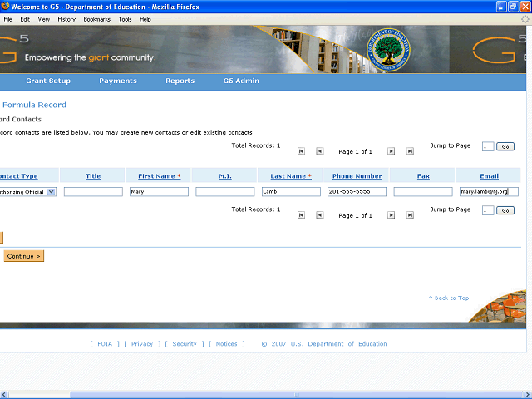The width and height of the screenshot is (532, 399).
Task: Click the Formula Record heading
Action: 34,105
